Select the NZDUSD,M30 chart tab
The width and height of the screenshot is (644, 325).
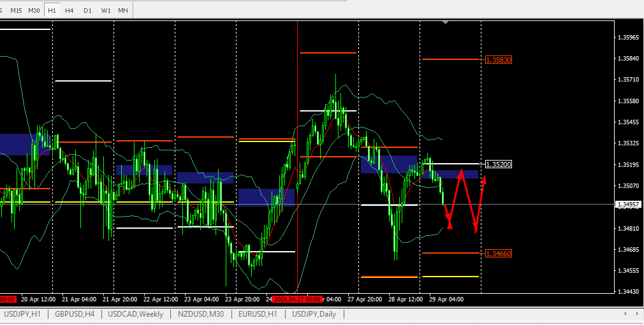tap(200, 314)
